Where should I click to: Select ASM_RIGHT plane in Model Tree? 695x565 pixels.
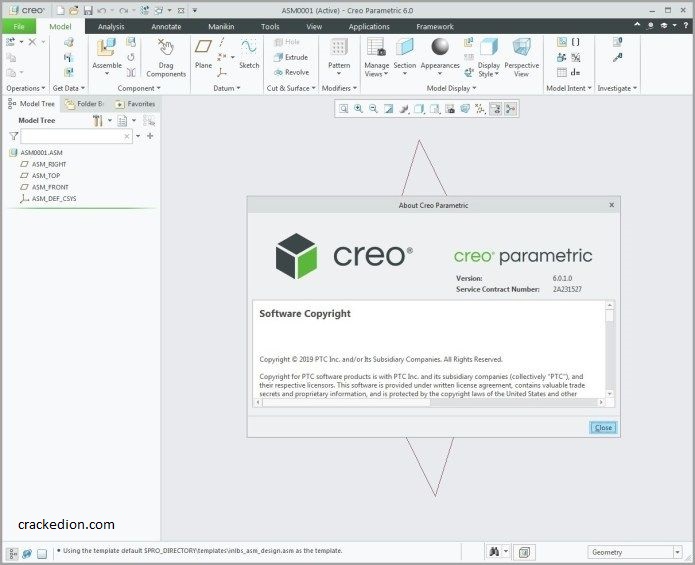point(43,164)
